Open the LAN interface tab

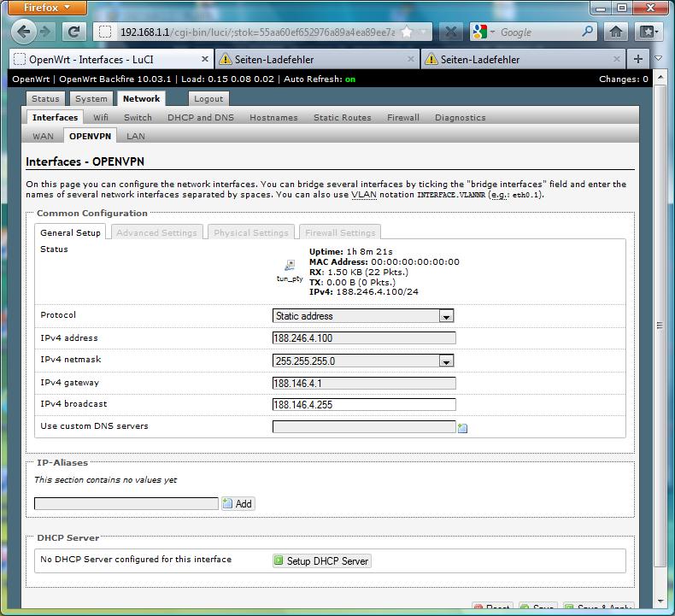coord(135,136)
